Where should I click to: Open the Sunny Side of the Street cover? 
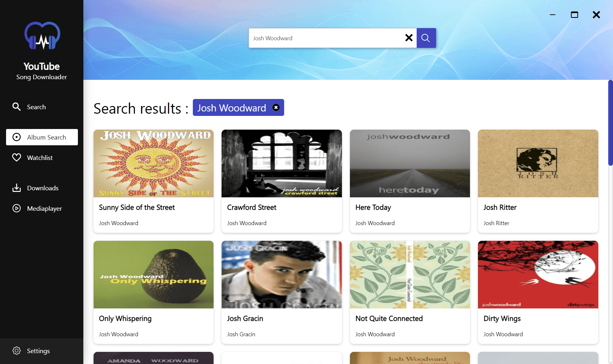(154, 163)
